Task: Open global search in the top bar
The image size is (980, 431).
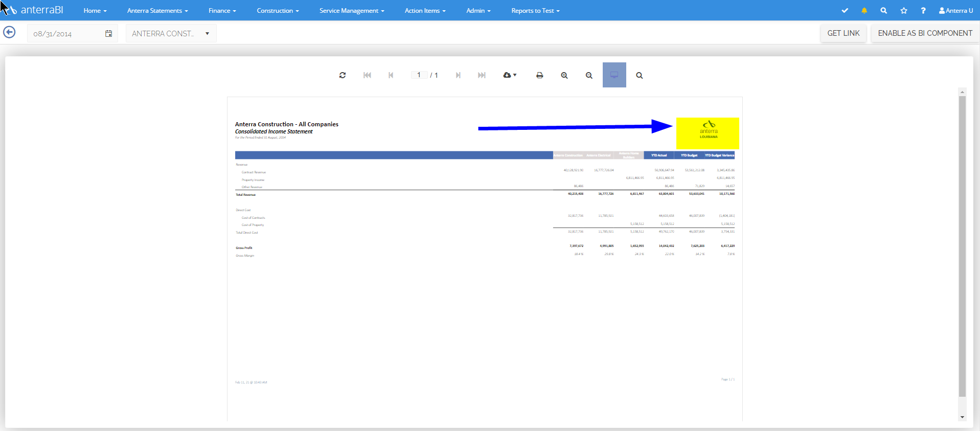Action: (883, 10)
